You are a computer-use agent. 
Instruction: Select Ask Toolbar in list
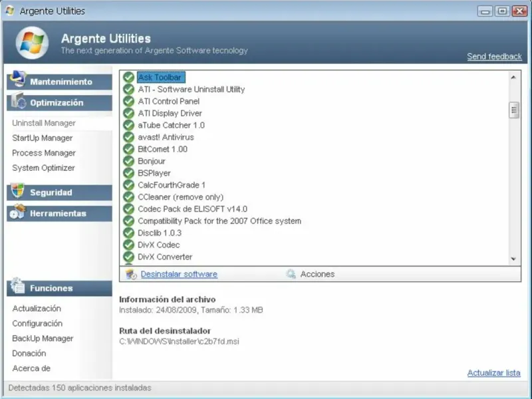[161, 77]
